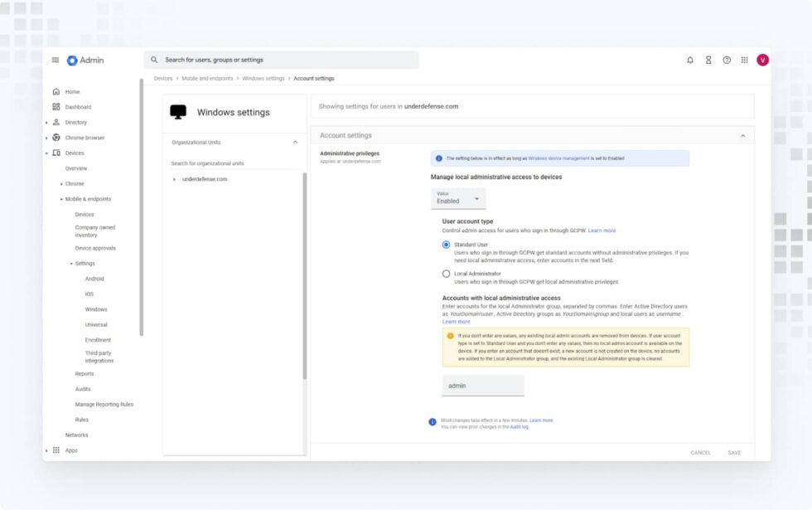Click the account avatar V
Screen dimensions: 812x510
pyautogui.click(x=762, y=60)
